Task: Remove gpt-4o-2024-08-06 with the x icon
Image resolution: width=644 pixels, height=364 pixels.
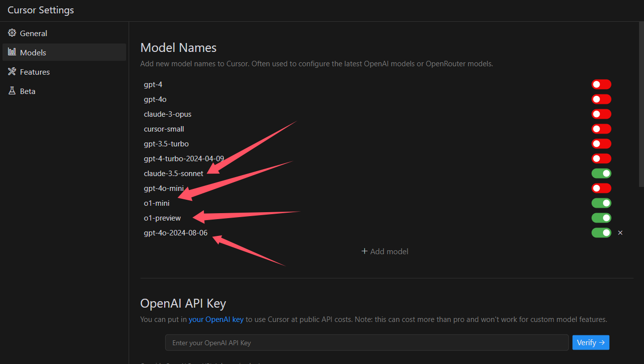Action: (620, 232)
